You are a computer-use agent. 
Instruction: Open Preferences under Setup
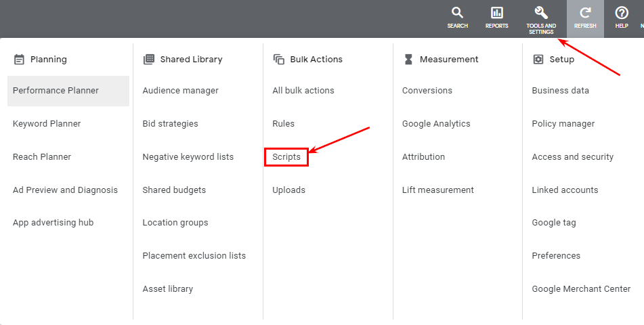[x=556, y=255]
